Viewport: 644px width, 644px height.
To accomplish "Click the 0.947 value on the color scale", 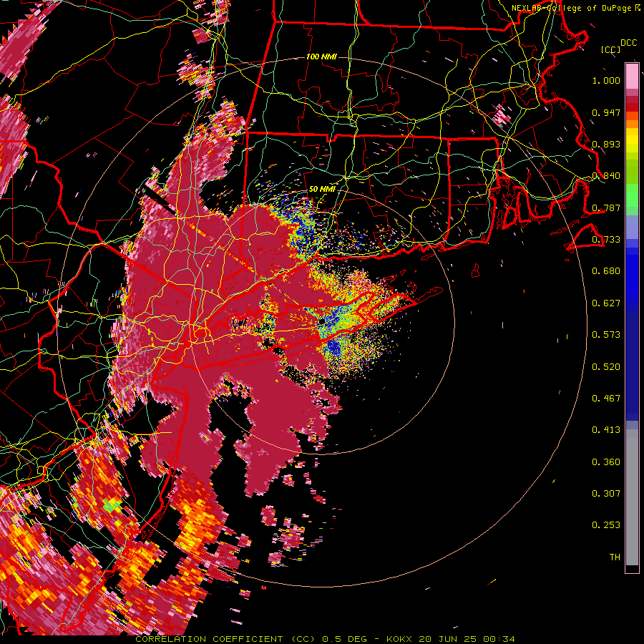I will [606, 112].
